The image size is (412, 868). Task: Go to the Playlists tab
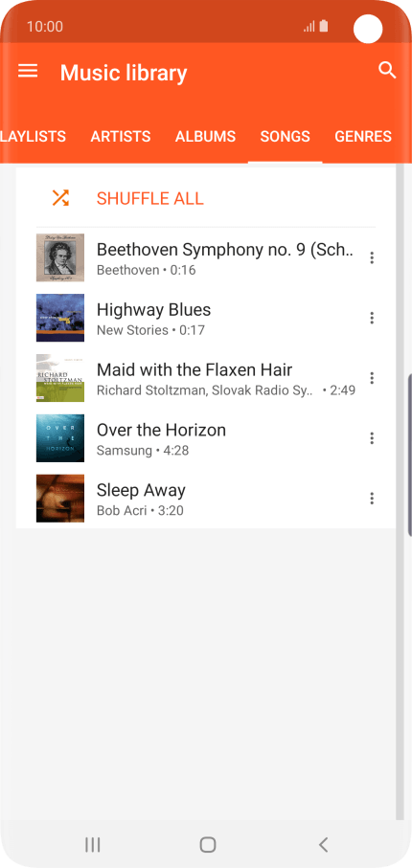pos(34,136)
